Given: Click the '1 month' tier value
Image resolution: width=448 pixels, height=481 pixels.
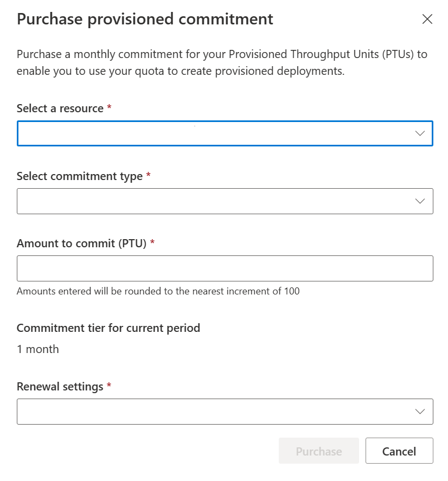Looking at the screenshot, I should point(38,349).
